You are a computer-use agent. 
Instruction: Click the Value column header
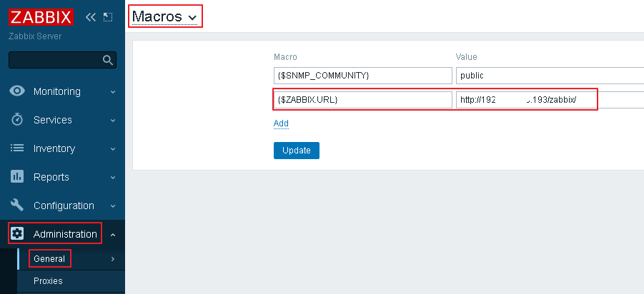pyautogui.click(x=467, y=57)
